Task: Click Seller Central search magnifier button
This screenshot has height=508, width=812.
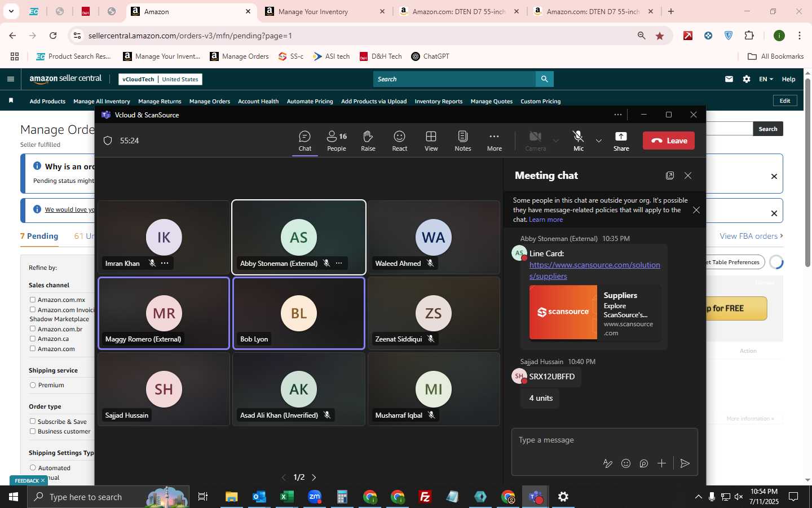Action: [x=544, y=79]
